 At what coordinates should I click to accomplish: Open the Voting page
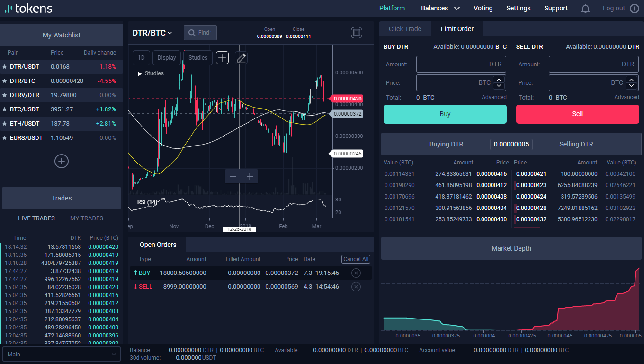click(x=483, y=8)
